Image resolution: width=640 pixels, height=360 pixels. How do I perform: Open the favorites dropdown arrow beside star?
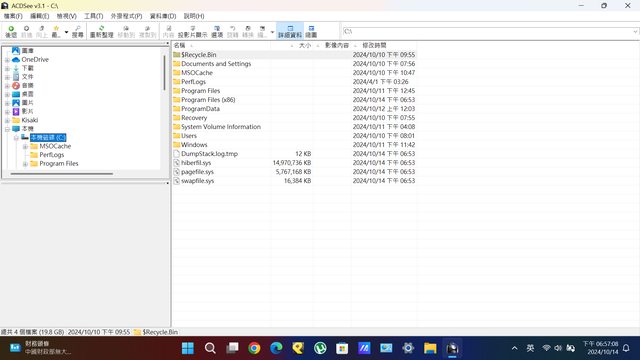(67, 32)
